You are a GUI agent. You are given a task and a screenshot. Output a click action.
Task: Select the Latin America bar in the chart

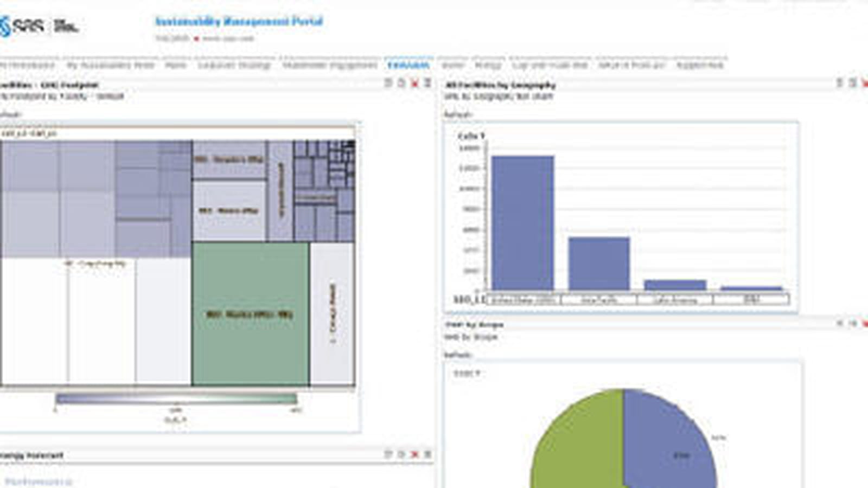click(675, 285)
